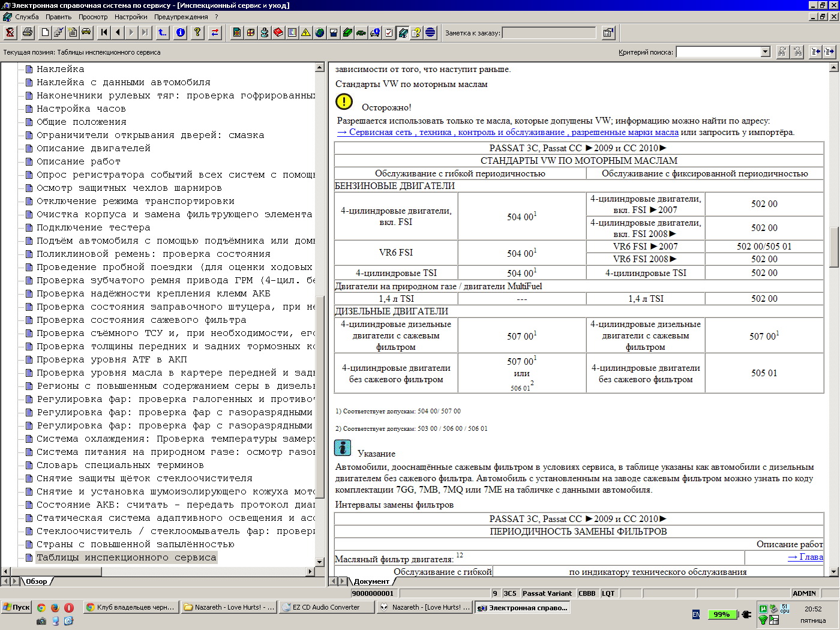Click the green car icon in toolbar

(x=361, y=32)
